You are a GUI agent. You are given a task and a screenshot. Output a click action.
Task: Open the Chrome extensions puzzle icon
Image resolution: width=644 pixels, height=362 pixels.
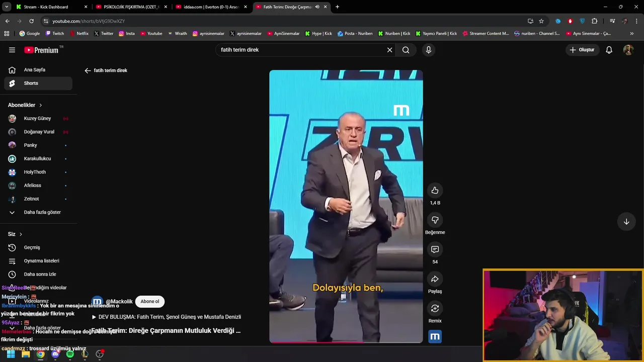[594, 21]
